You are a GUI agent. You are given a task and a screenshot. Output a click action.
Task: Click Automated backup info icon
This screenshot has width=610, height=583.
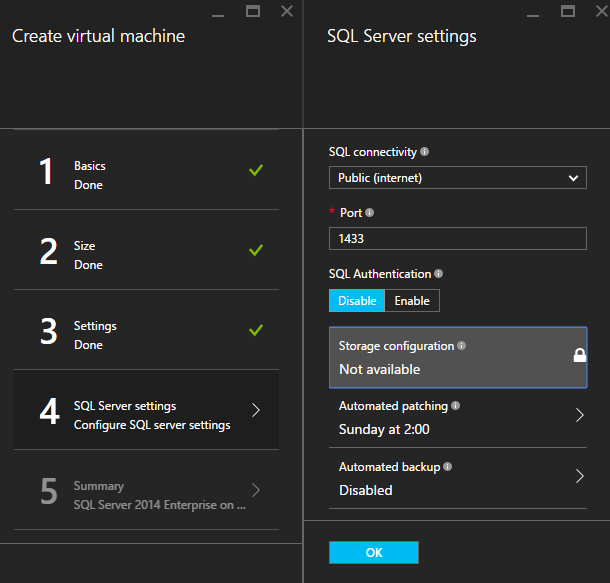tap(447, 466)
